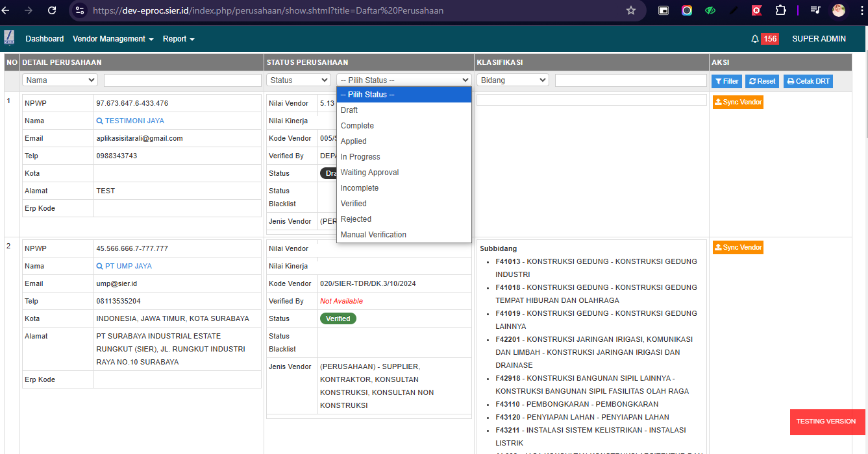Click Sync Vendor for PT UMP JAYA
Image resolution: width=868 pixels, height=454 pixels.
coord(738,248)
